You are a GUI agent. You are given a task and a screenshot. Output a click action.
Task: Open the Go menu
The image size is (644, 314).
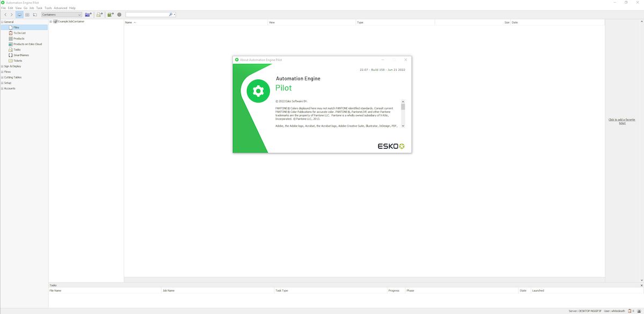pyautogui.click(x=25, y=8)
